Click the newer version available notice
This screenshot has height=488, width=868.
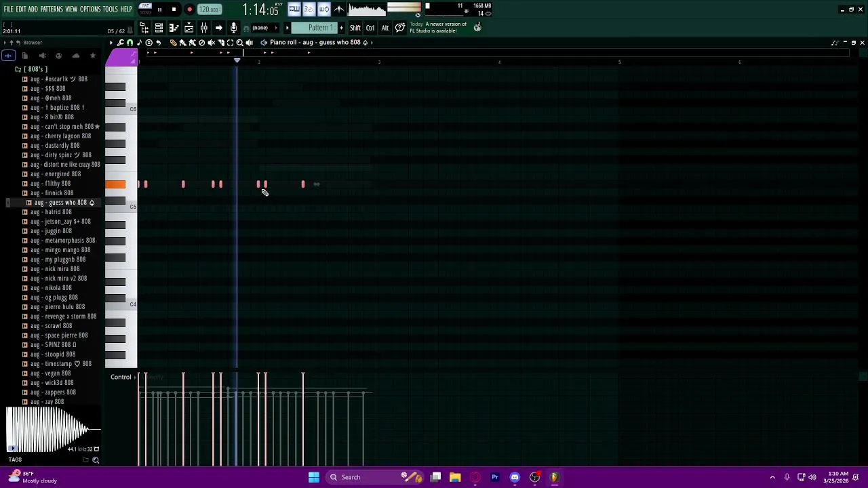(x=438, y=27)
